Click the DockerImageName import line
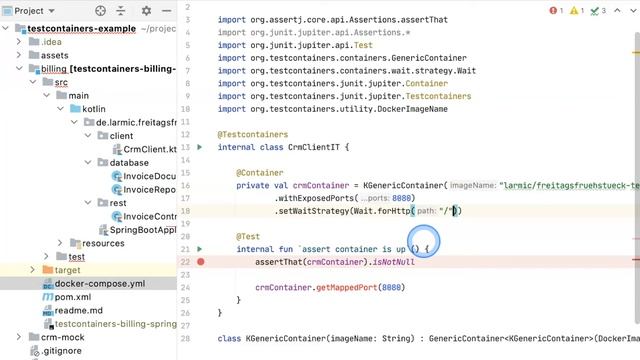The image size is (640, 360). (x=333, y=109)
